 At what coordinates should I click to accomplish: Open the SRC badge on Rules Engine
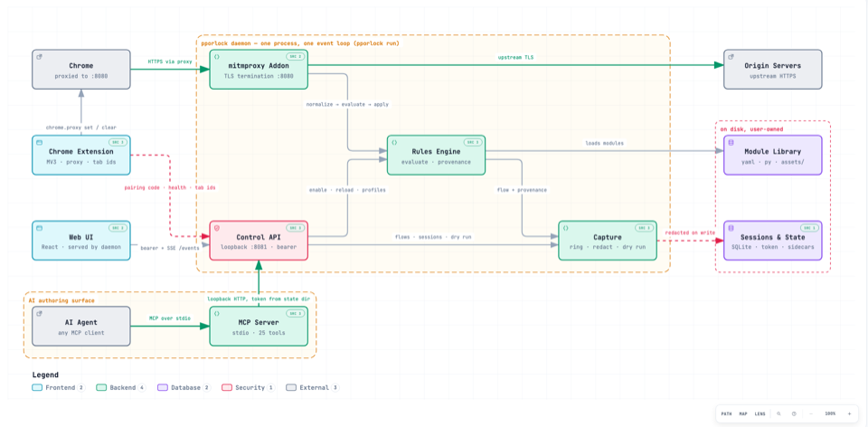472,142
